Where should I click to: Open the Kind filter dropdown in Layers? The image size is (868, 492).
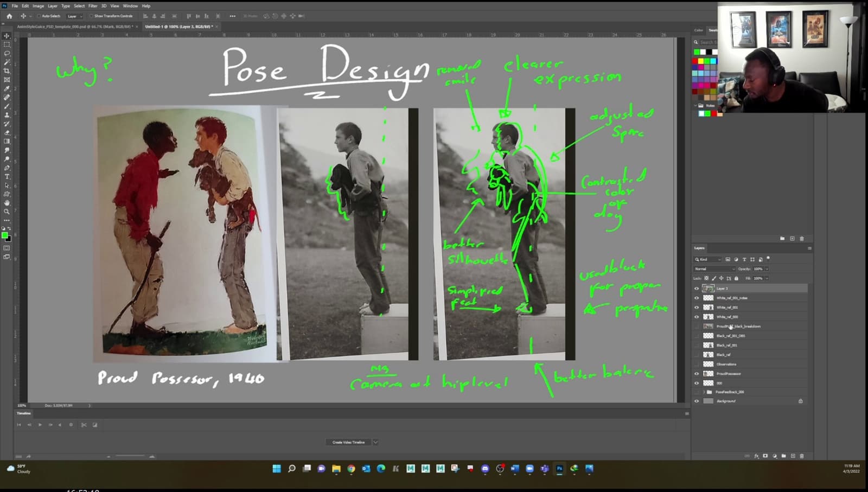pyautogui.click(x=708, y=259)
